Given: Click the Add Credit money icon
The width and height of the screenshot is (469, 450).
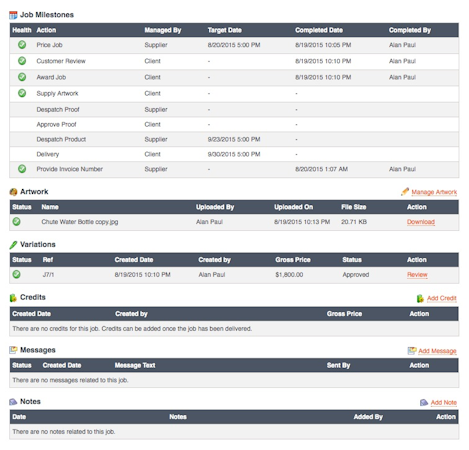Looking at the screenshot, I should click(x=420, y=298).
